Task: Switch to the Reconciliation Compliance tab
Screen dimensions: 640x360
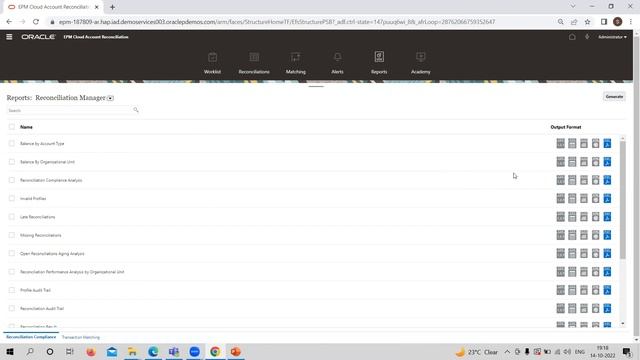Action: pos(31,337)
